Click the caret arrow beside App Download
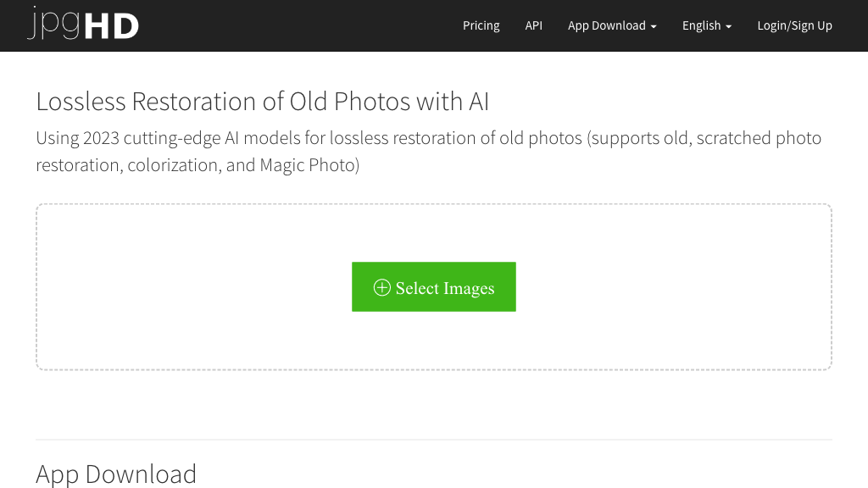The height and width of the screenshot is (488, 868). [x=654, y=26]
